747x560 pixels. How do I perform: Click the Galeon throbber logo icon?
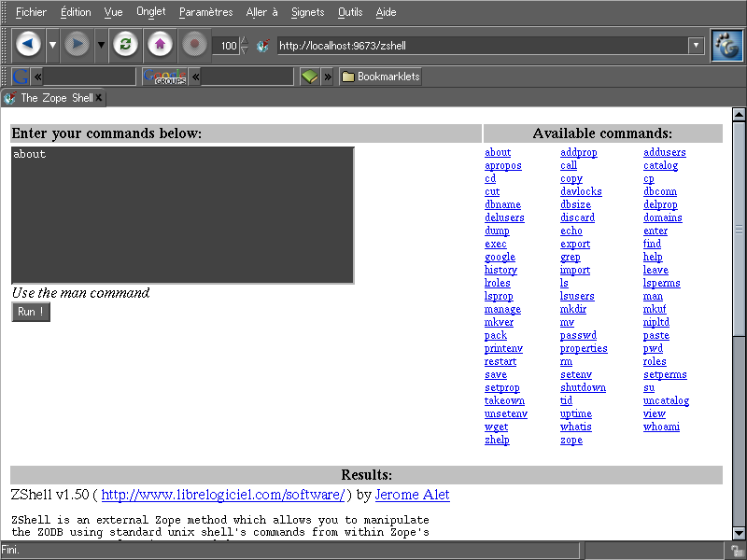pyautogui.click(x=726, y=45)
